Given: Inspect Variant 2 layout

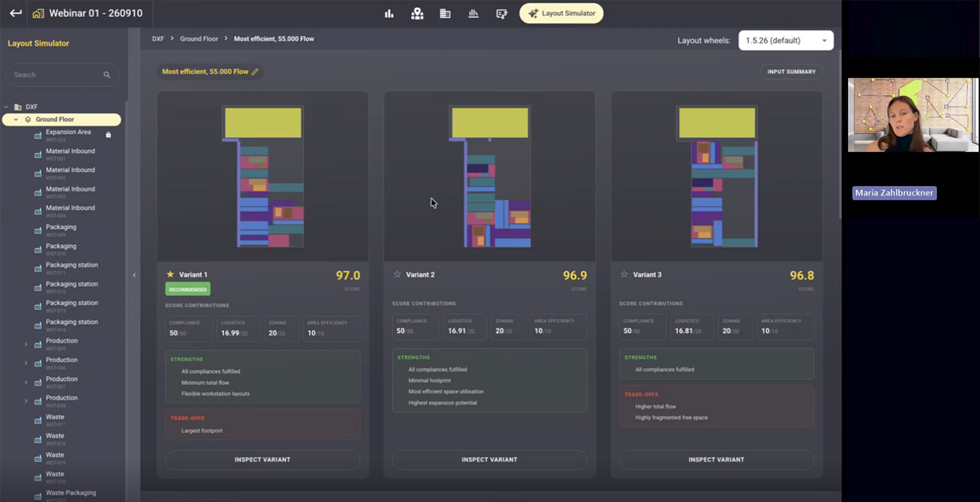Looking at the screenshot, I should pos(489,460).
